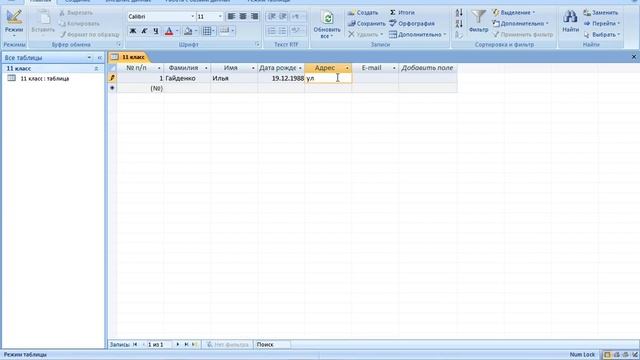Click Заменить replace button
Viewport: 640px width, 360px height.
coord(601,13)
